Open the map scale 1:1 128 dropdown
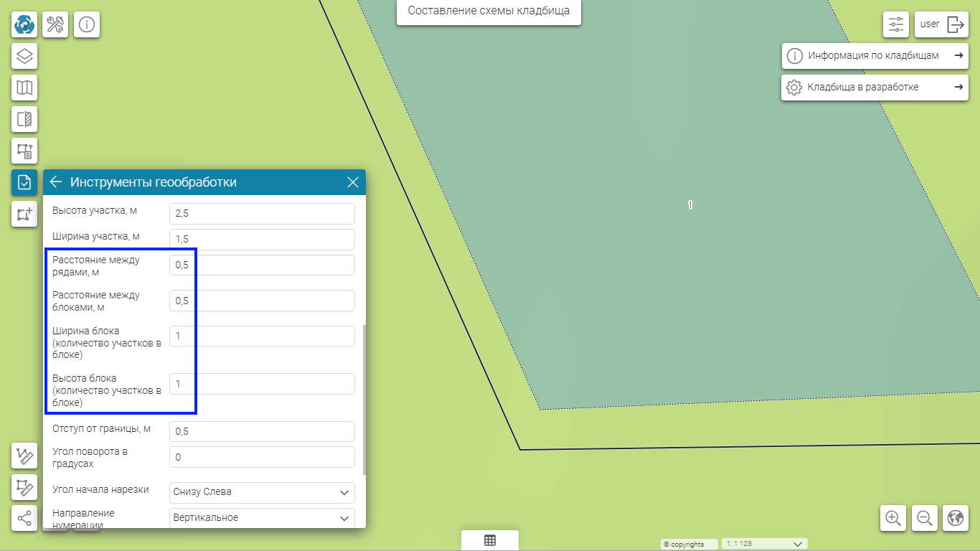Viewport: 980px width, 551px height. [x=765, y=544]
